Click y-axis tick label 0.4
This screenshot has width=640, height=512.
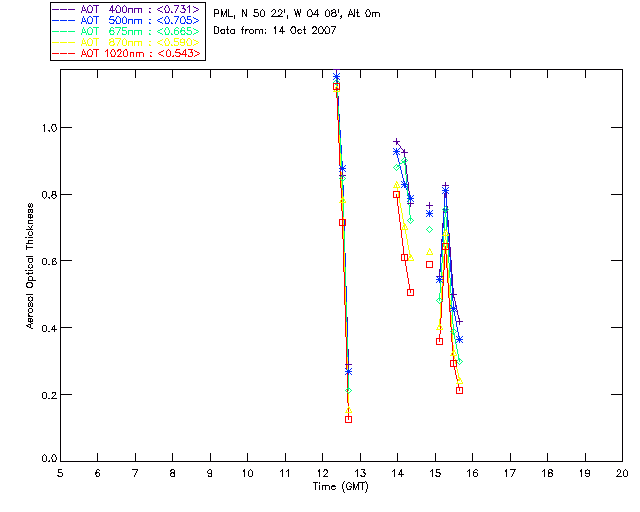[50, 328]
